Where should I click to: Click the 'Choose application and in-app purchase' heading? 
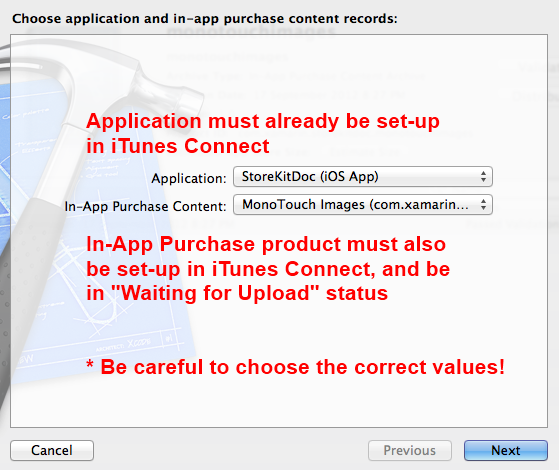pyautogui.click(x=205, y=19)
